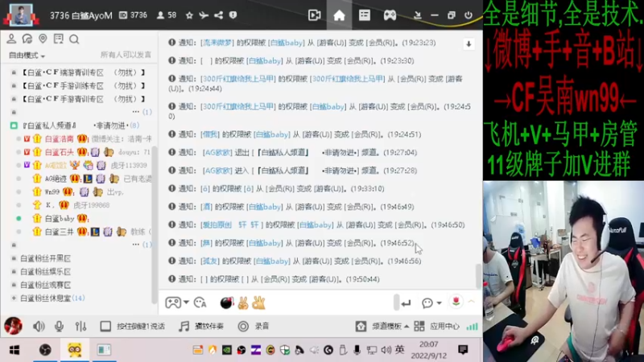Expand the gift panel caret
Viewport: 644px width, 362px height.
tap(472, 302)
